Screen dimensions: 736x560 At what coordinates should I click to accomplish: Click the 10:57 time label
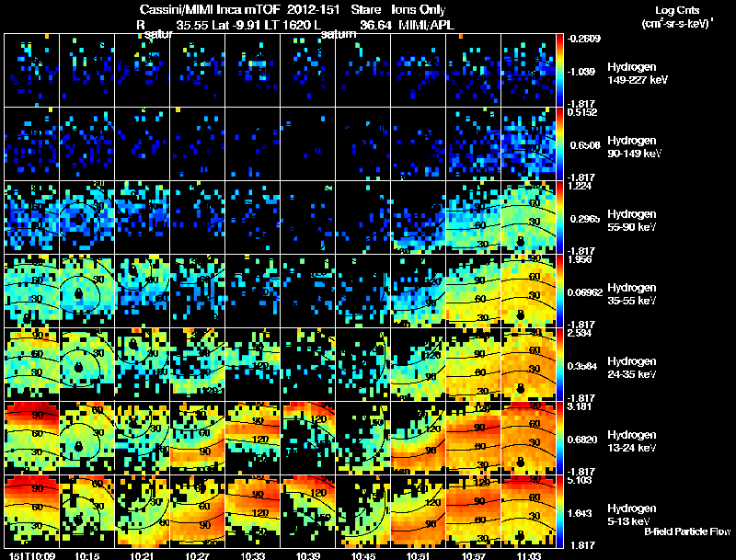pyautogui.click(x=474, y=555)
